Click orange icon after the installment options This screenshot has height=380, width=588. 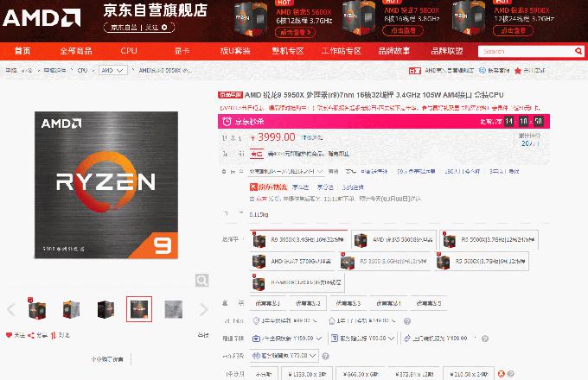click(x=502, y=374)
